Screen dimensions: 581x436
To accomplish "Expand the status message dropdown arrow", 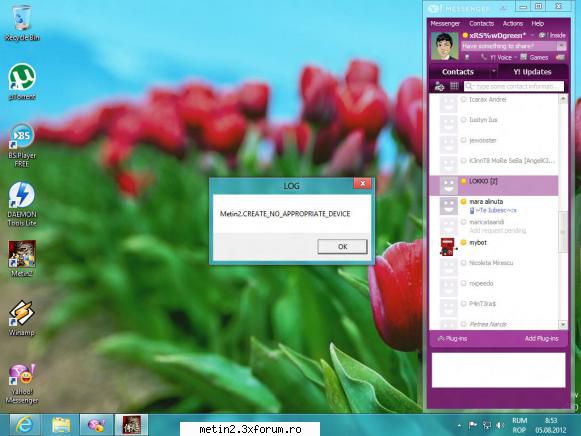I will (x=561, y=46).
